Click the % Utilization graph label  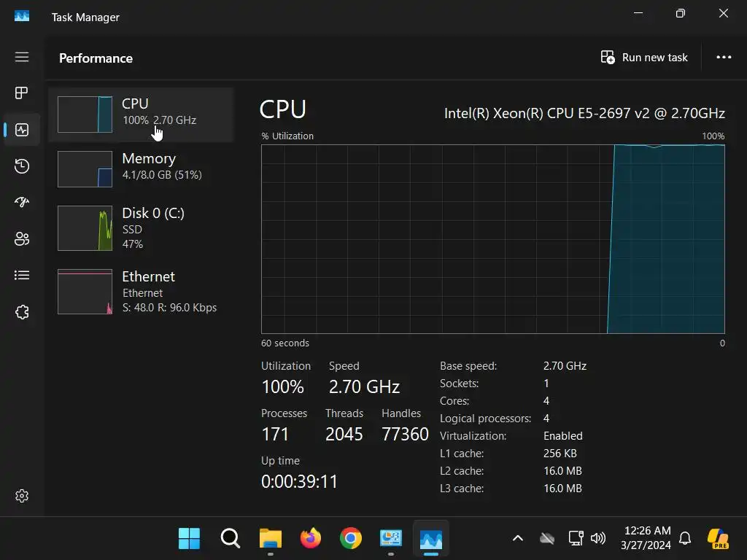pos(287,136)
